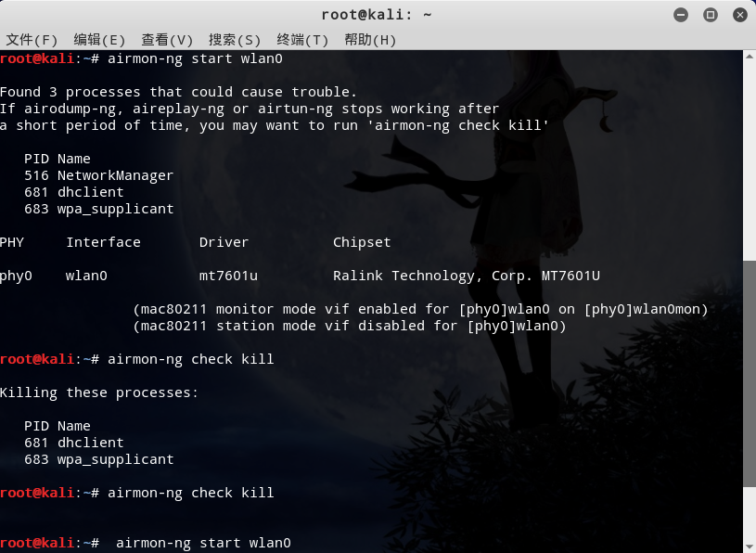The width and height of the screenshot is (756, 553).
Task: Open the 帮助(H) menu
Action: point(370,40)
